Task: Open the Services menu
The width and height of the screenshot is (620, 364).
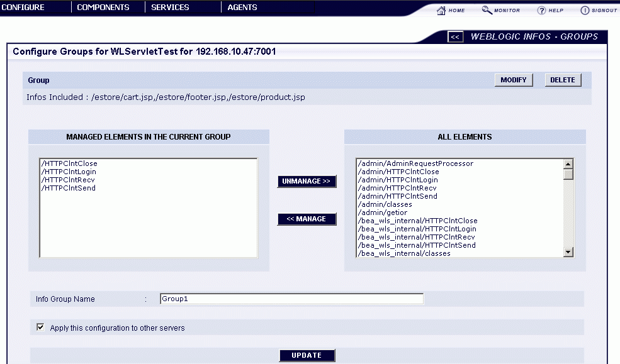Action: [x=170, y=7]
